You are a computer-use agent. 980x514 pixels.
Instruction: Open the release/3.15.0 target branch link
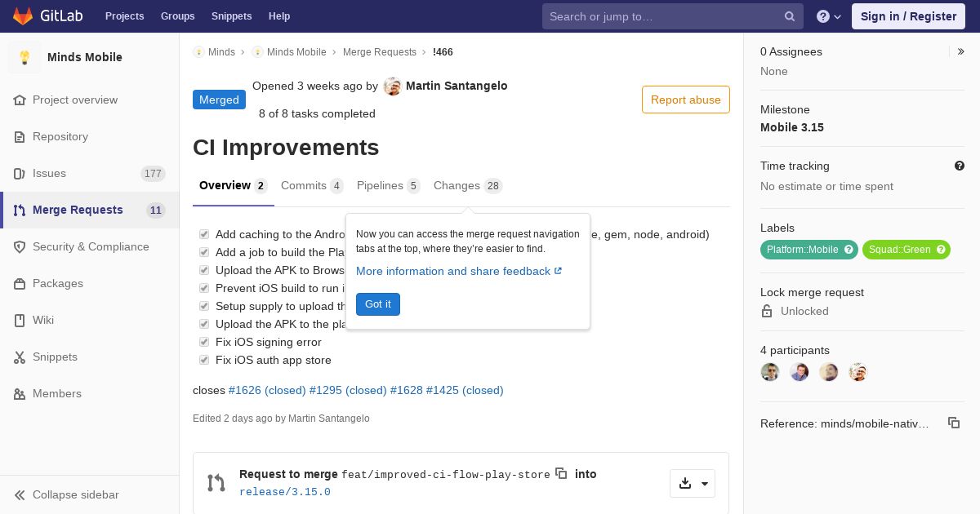[x=285, y=492]
